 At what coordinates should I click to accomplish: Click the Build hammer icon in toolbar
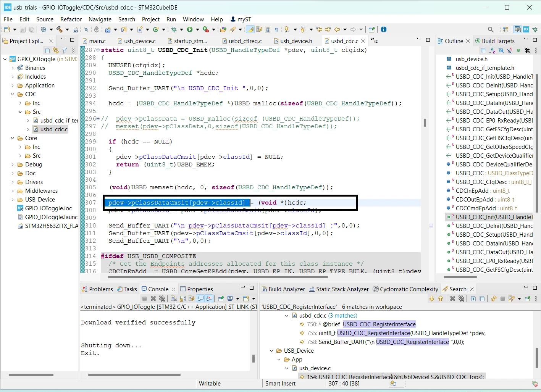pos(60,29)
